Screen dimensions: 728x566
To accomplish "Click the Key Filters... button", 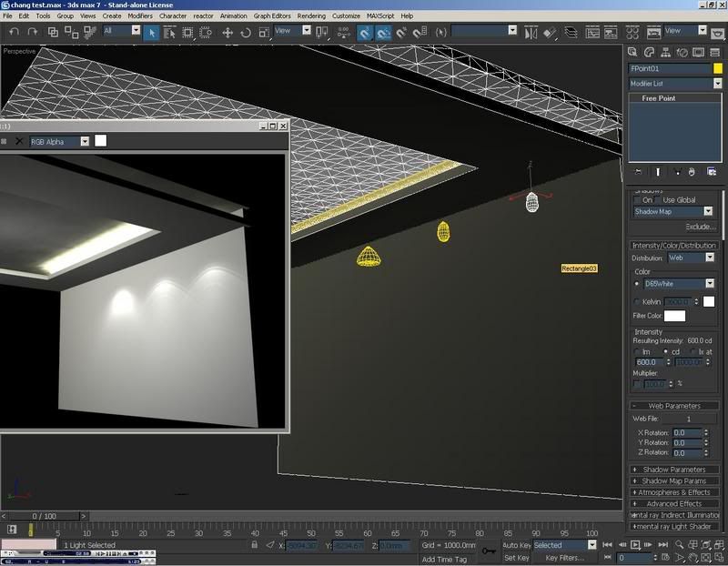I will [564, 558].
